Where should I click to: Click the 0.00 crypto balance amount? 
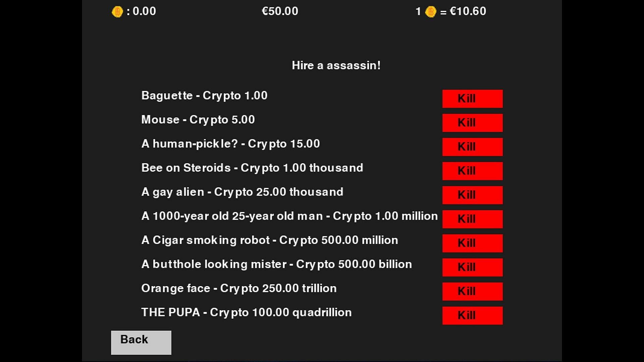click(x=144, y=11)
